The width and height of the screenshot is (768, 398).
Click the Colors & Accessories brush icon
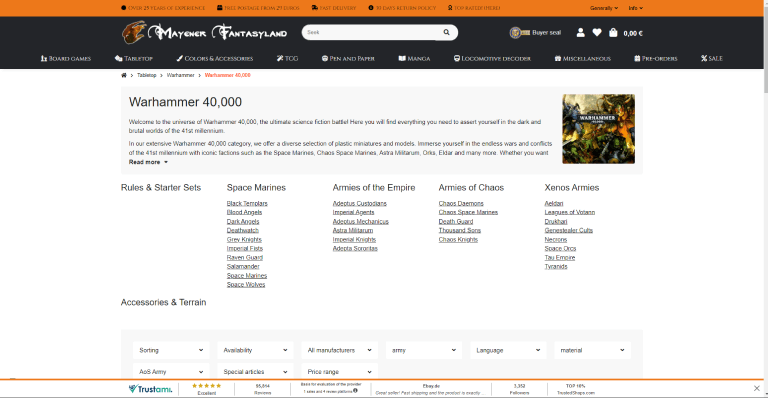tap(179, 58)
